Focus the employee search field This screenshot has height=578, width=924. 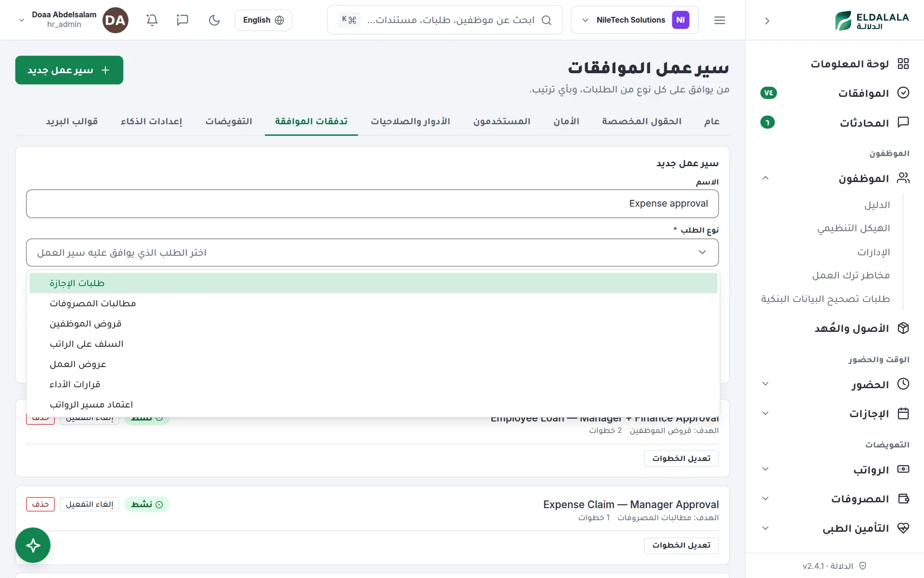pos(445,20)
